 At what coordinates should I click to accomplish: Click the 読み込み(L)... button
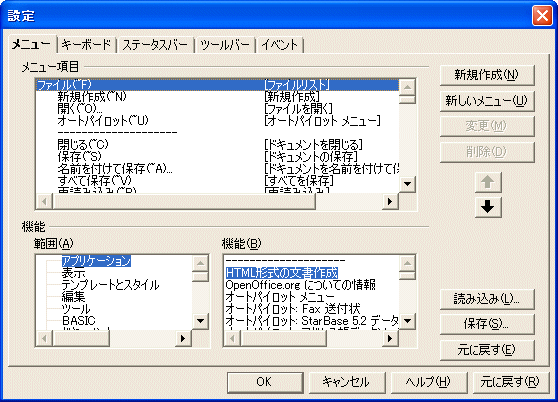(x=487, y=300)
